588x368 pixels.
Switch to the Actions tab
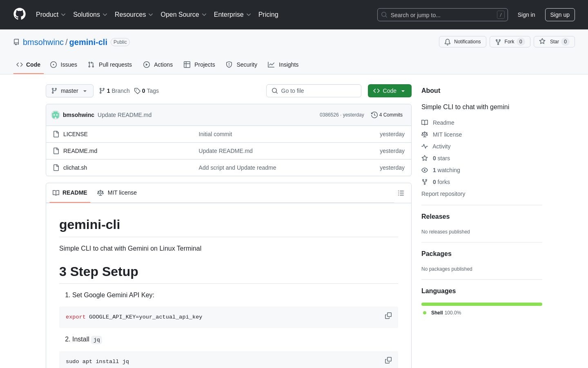click(x=158, y=65)
